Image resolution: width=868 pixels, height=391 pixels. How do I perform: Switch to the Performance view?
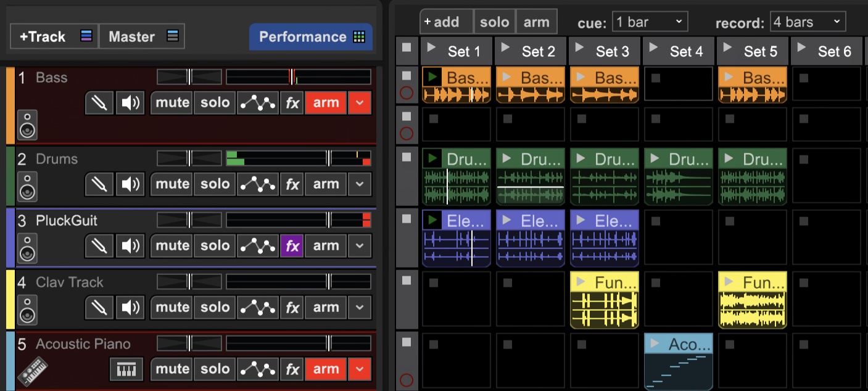click(x=311, y=37)
